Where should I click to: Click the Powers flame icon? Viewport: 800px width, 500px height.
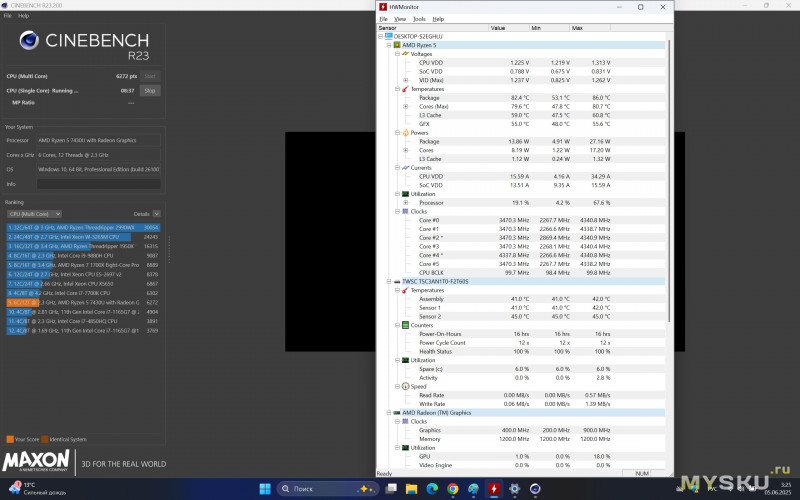[405, 132]
